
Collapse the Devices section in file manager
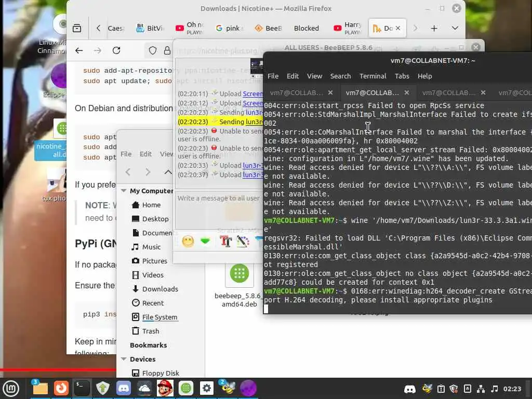click(124, 359)
